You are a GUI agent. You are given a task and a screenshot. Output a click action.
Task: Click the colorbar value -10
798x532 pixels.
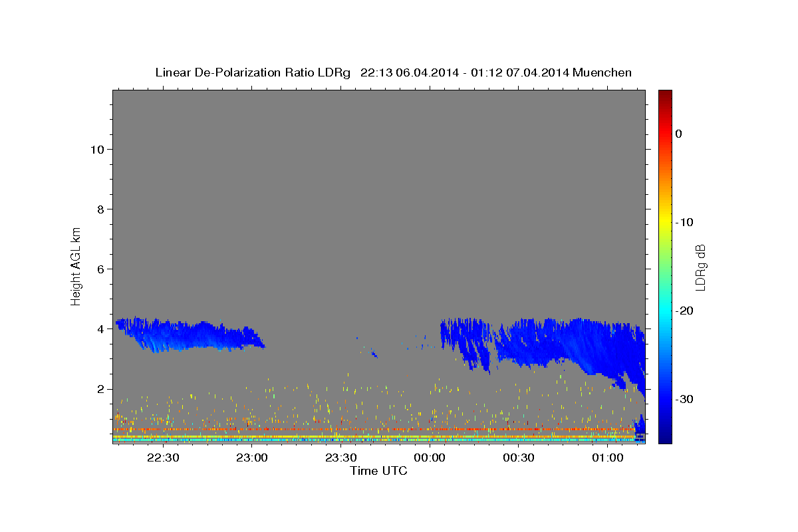click(685, 222)
